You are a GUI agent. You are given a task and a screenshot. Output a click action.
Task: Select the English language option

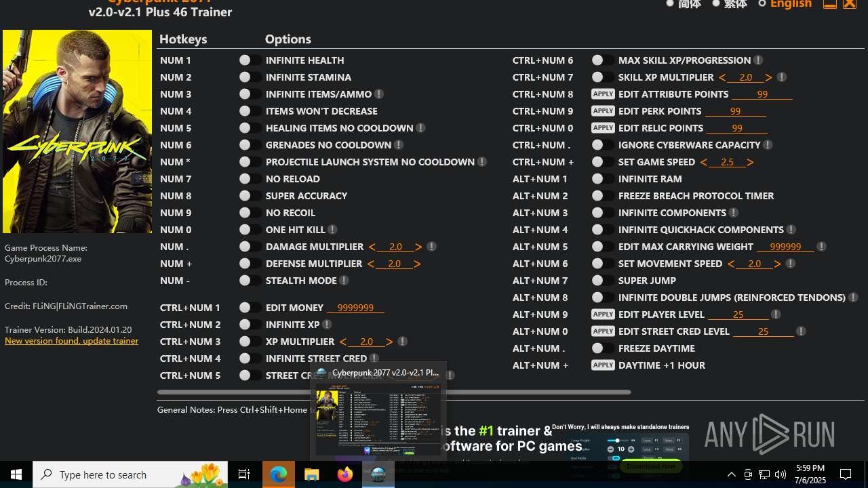[x=785, y=4]
